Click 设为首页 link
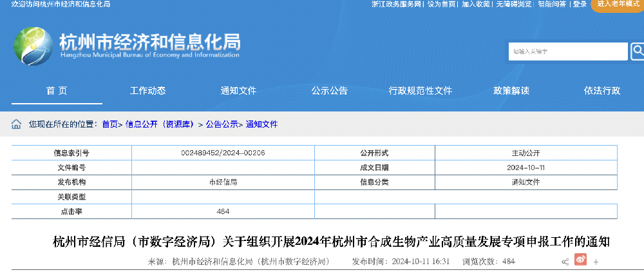644x279 pixels. [x=442, y=4]
